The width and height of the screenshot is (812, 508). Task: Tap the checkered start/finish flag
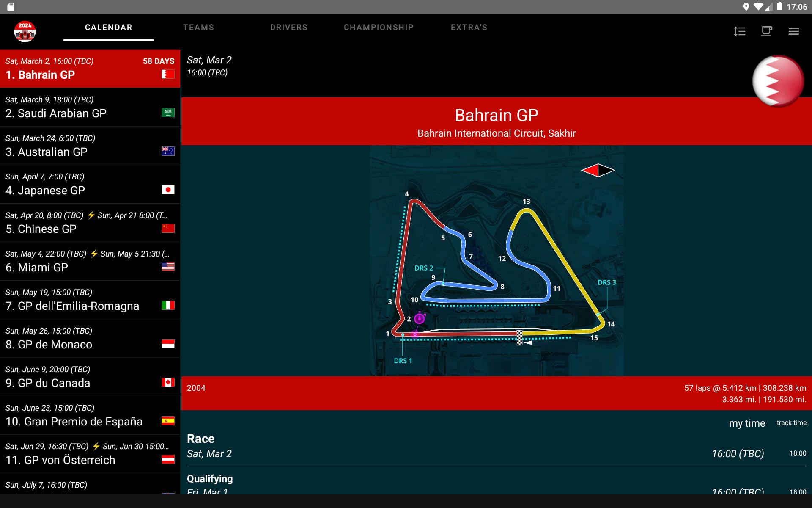pyautogui.click(x=519, y=338)
